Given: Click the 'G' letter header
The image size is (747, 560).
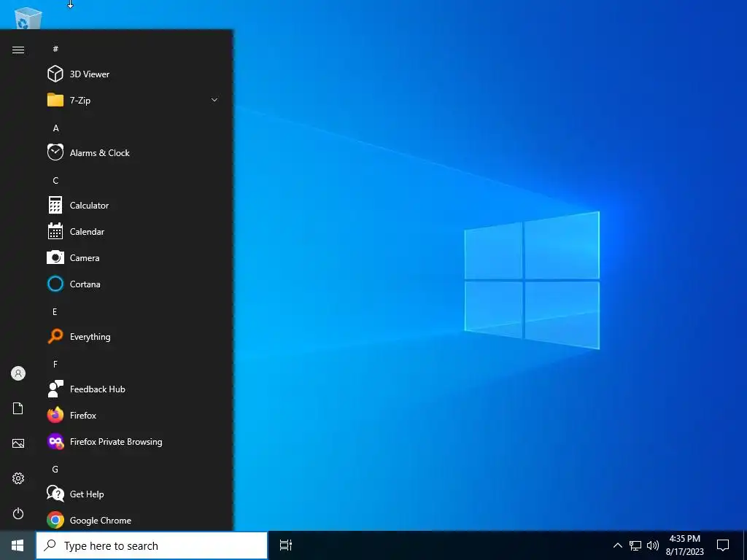Looking at the screenshot, I should click(x=55, y=470).
